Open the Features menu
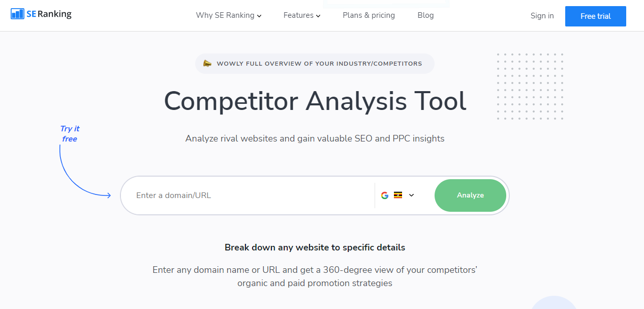The image size is (644, 309). click(x=298, y=15)
